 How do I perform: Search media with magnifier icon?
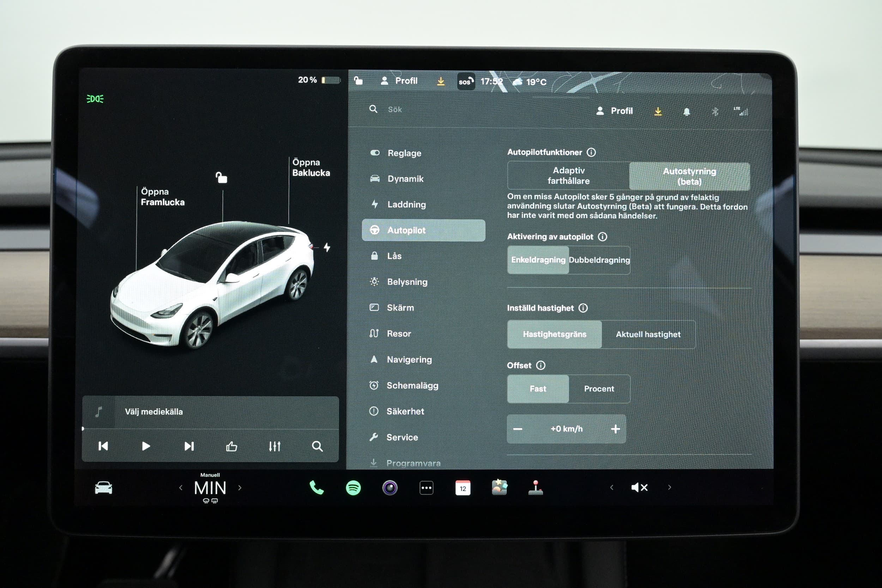(317, 446)
